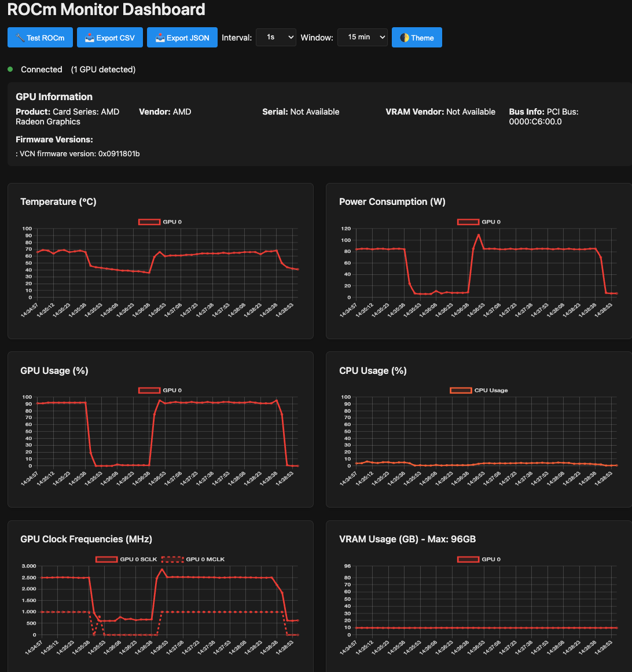Click the Temperature (°C) chart title
Viewport: 632px width, 672px height.
(x=58, y=201)
